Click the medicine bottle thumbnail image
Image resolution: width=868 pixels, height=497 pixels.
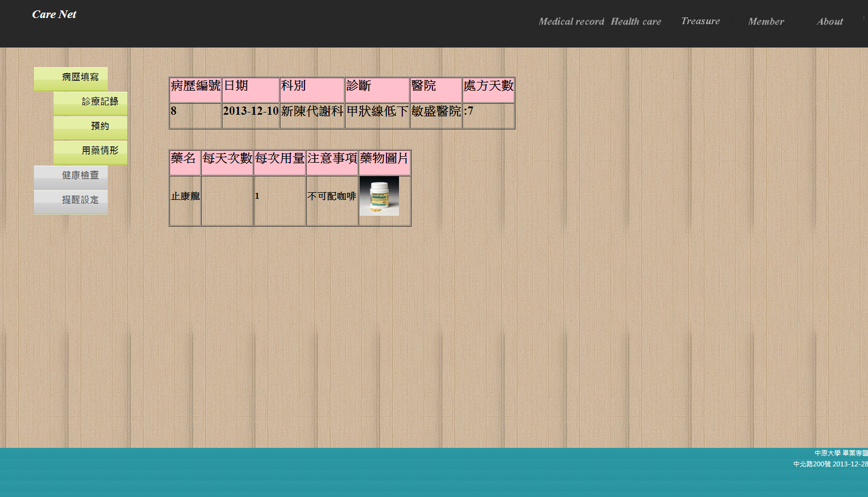point(379,196)
